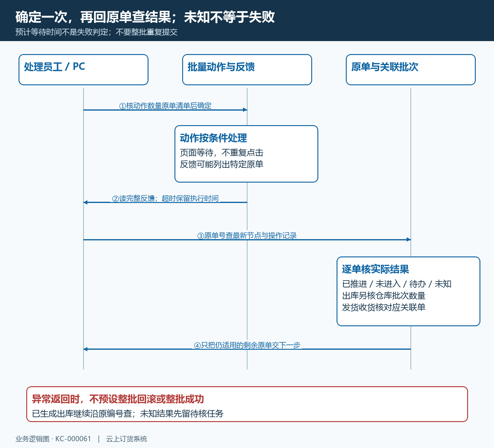494x448 pixels.
Task: Click the footer text "云上订货系统"
Action: (x=127, y=439)
